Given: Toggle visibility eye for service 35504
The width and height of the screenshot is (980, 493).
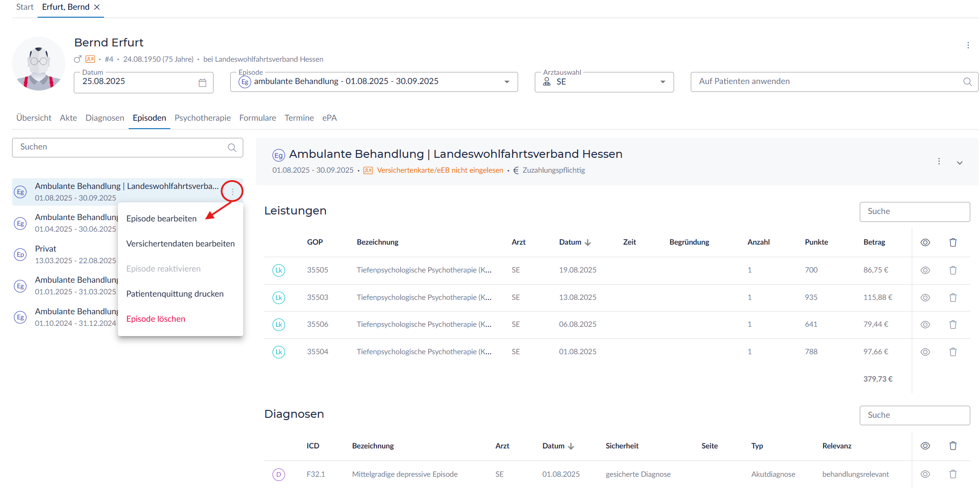Looking at the screenshot, I should tap(925, 352).
